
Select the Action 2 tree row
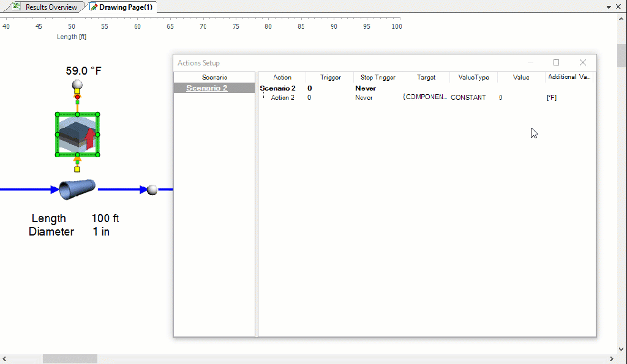(x=282, y=97)
